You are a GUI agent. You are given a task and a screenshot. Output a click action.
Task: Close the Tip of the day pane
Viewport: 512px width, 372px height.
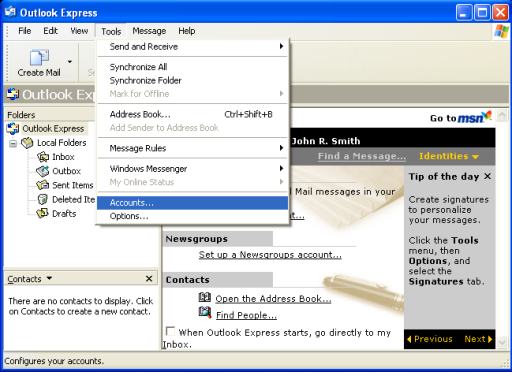coord(487,176)
